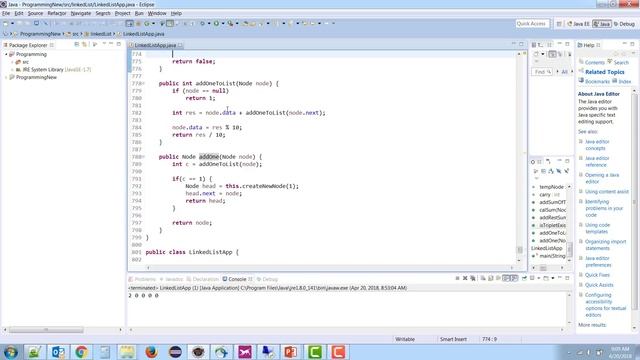This screenshot has height=360, width=640.
Task: Click the Open Perspective icon
Action: [x=559, y=24]
